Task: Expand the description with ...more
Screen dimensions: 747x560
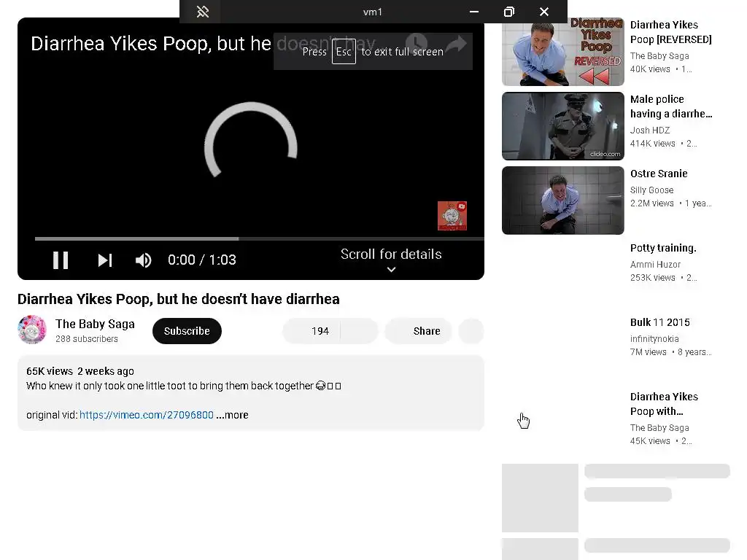Action: point(232,415)
